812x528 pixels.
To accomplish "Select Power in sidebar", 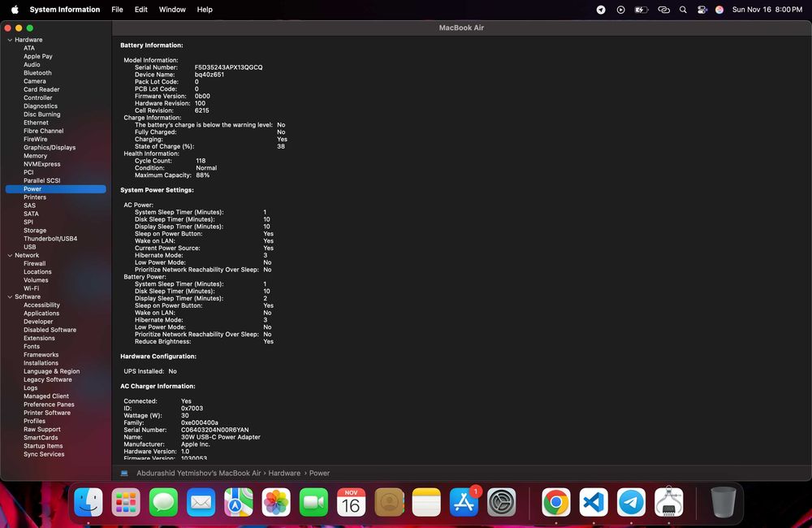I will coord(56,189).
